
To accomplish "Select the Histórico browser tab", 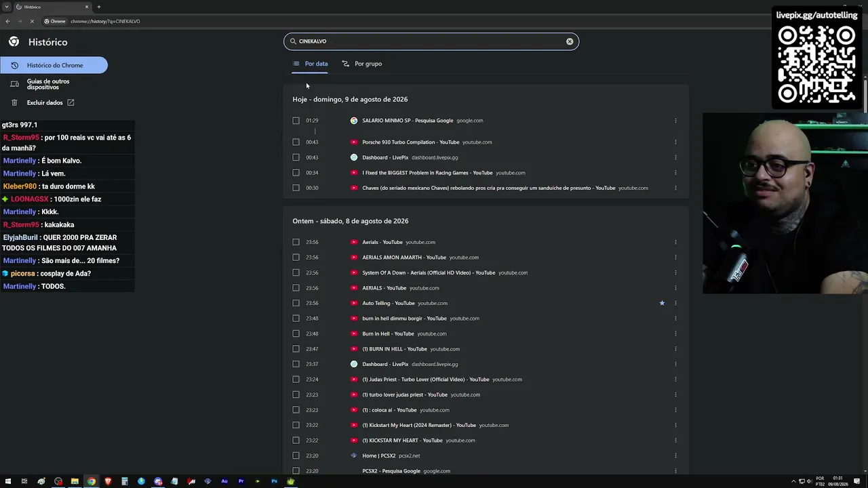I will (x=53, y=7).
